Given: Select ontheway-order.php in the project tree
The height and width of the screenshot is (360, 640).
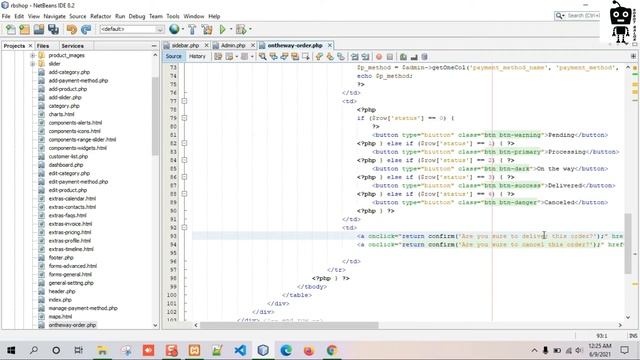Looking at the screenshot, I should 72,325.
